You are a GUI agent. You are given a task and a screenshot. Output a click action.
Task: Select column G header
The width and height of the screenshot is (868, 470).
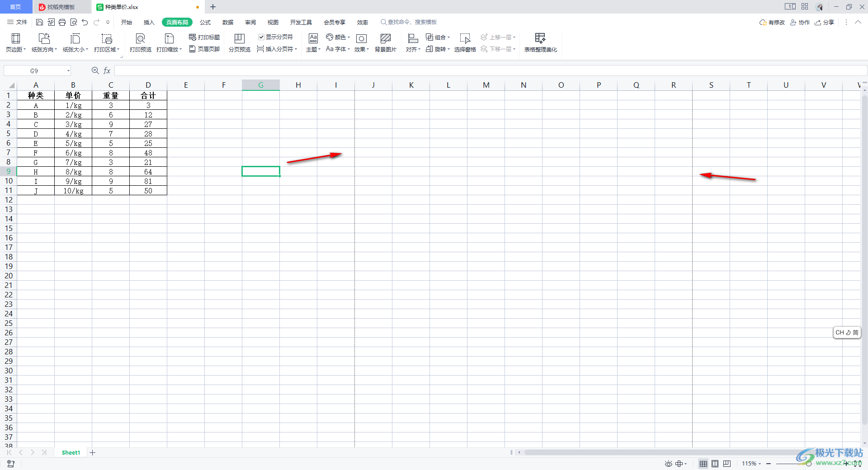coord(261,85)
